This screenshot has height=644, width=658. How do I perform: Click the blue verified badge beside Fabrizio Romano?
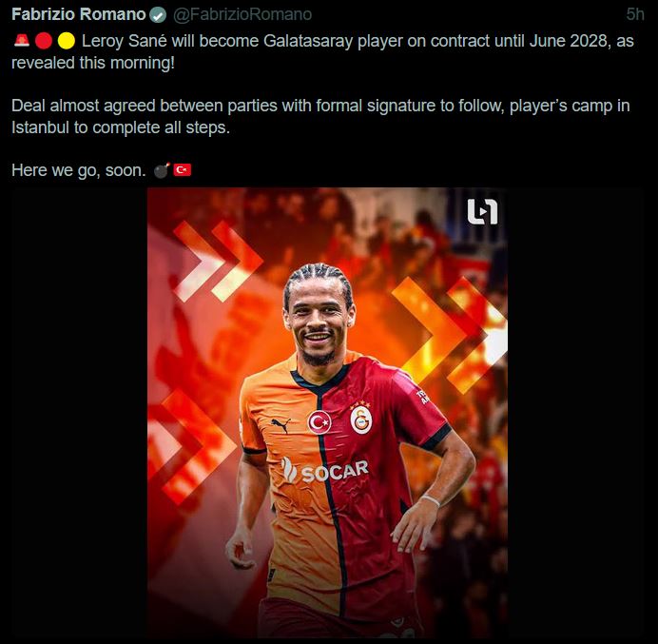[158, 15]
